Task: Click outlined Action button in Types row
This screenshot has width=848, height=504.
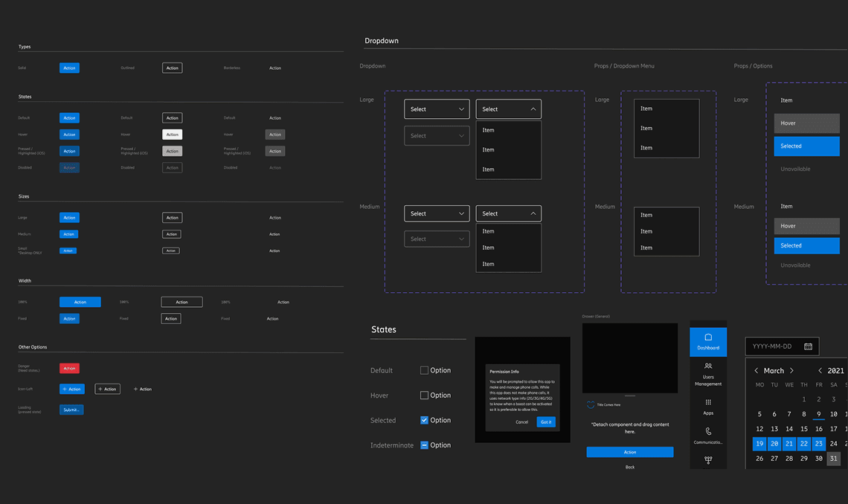Action: (172, 68)
